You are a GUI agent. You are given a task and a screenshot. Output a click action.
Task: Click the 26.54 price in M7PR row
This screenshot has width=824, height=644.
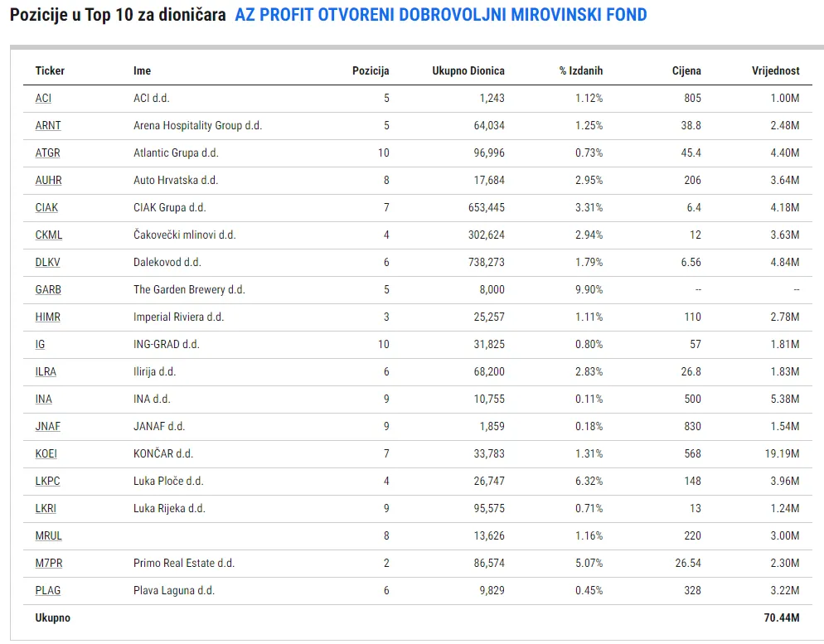pyautogui.click(x=688, y=563)
